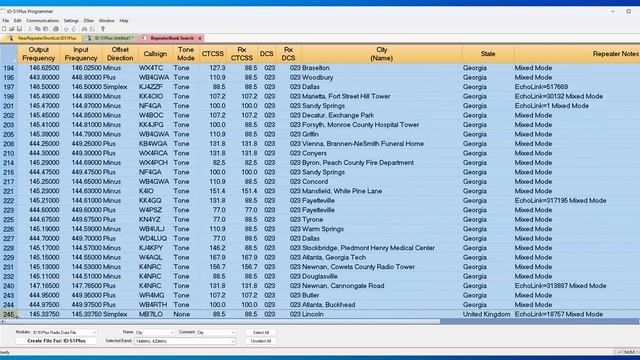Screen dimensions: 640x360
Task: Click callsign KK4OIO cell
Action: point(155,96)
